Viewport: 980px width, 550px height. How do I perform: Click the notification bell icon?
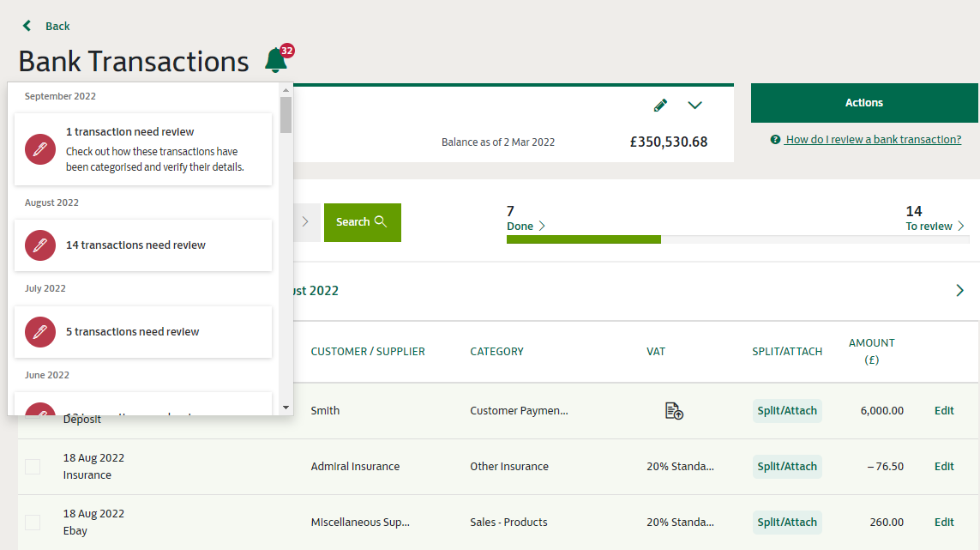click(x=275, y=61)
